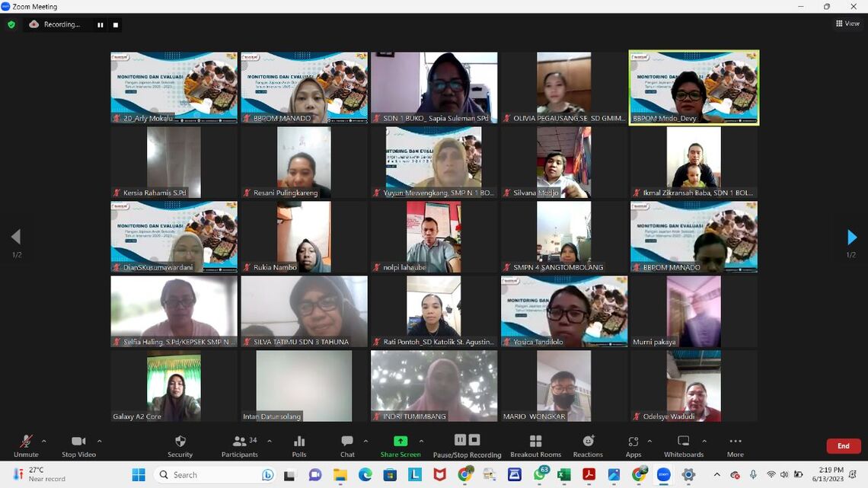Go to next gallery page with right arrow
868x488 pixels.
pyautogui.click(x=851, y=238)
